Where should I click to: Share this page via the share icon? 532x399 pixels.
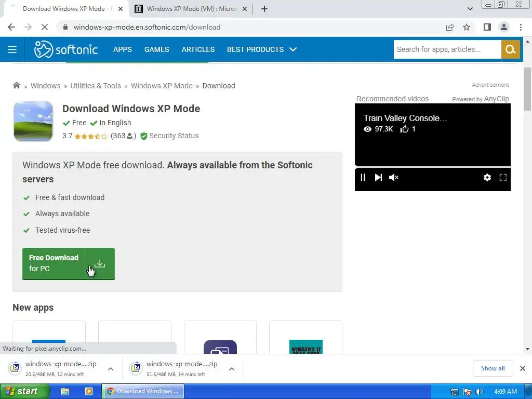point(450,27)
